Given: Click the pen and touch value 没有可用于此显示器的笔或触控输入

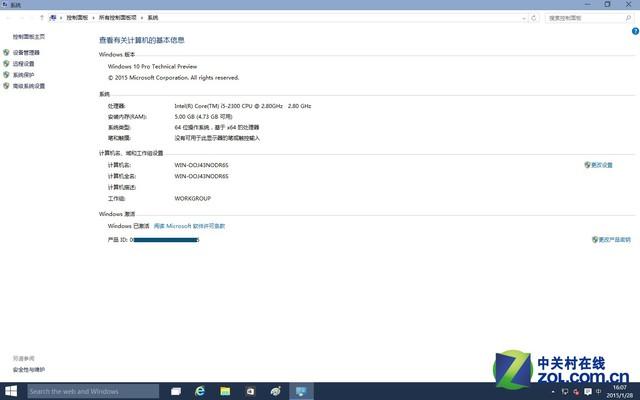Looking at the screenshot, I should point(217,138).
